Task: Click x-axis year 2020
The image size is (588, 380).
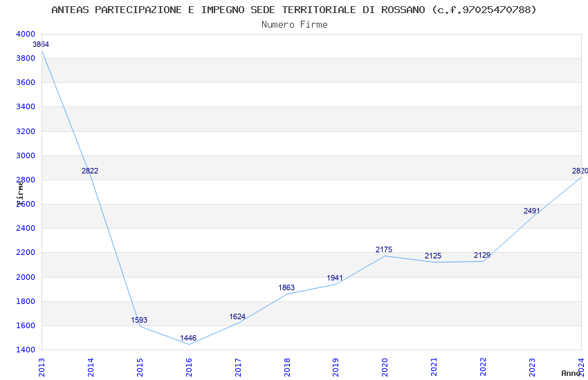Action: click(385, 368)
